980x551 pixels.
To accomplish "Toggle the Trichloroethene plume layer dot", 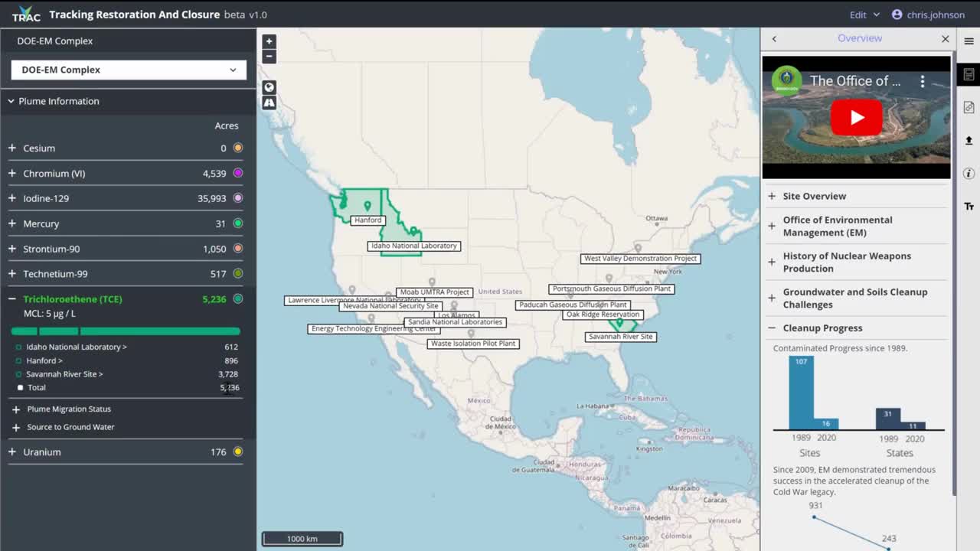I will click(x=238, y=298).
